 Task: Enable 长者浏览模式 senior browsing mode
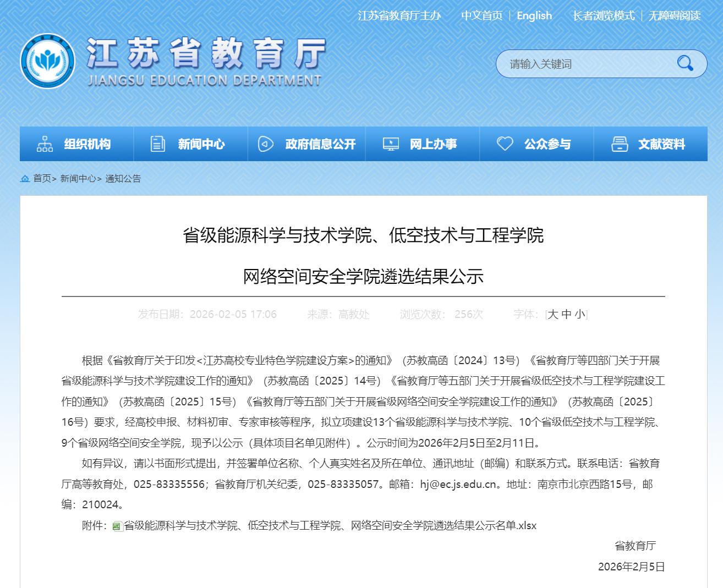[603, 15]
